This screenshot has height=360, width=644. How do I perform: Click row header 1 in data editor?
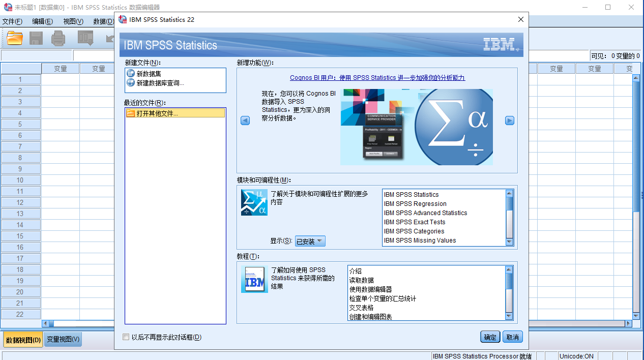[20, 79]
